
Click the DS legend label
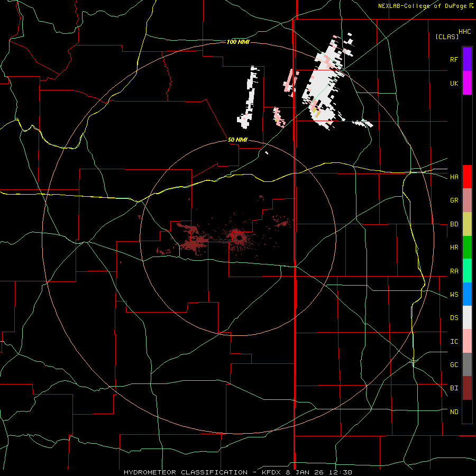tap(454, 318)
